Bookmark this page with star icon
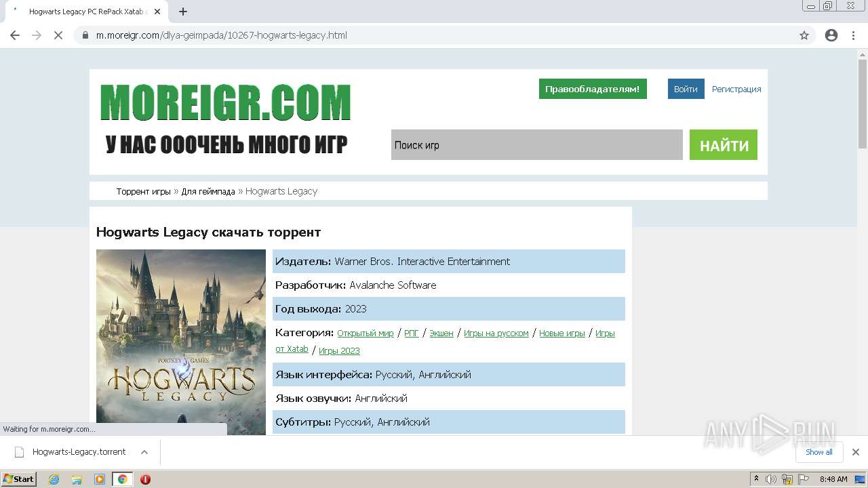The image size is (868, 488). click(x=804, y=35)
